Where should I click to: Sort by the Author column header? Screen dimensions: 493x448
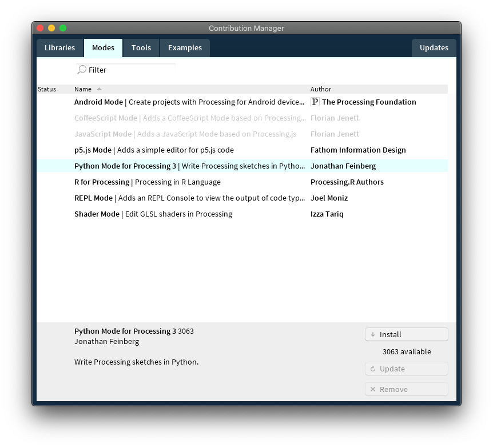321,89
